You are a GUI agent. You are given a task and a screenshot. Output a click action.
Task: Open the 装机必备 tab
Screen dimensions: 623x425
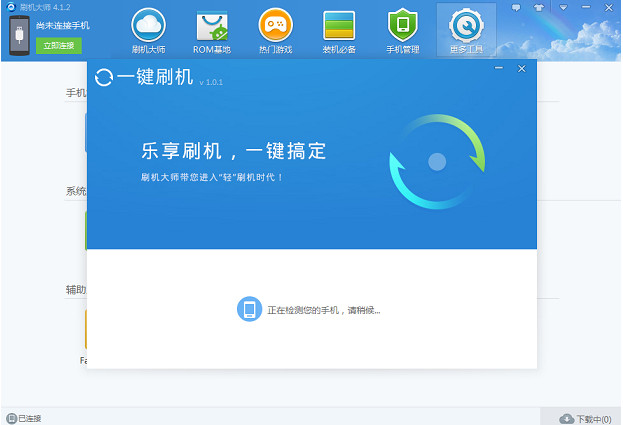pos(339,31)
